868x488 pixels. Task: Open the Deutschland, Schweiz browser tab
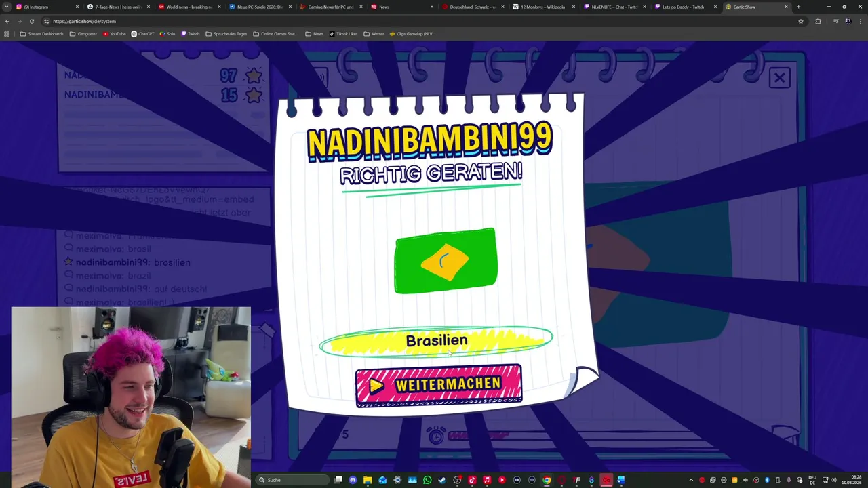tap(473, 7)
